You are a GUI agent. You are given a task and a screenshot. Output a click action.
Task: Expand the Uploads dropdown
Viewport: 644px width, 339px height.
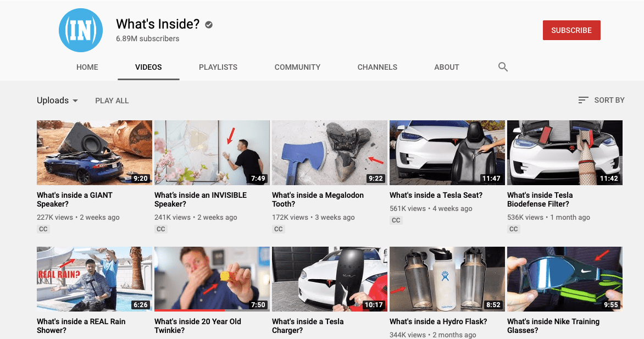pyautogui.click(x=57, y=100)
